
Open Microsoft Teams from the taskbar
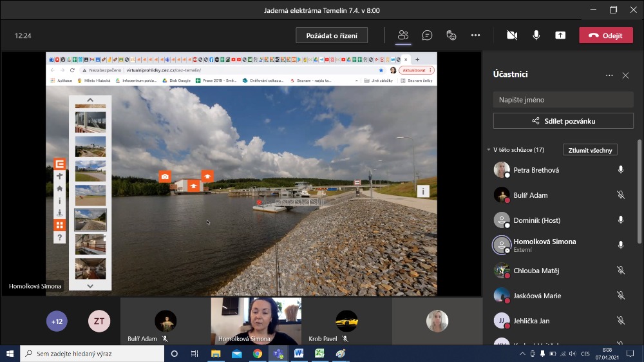(x=278, y=354)
